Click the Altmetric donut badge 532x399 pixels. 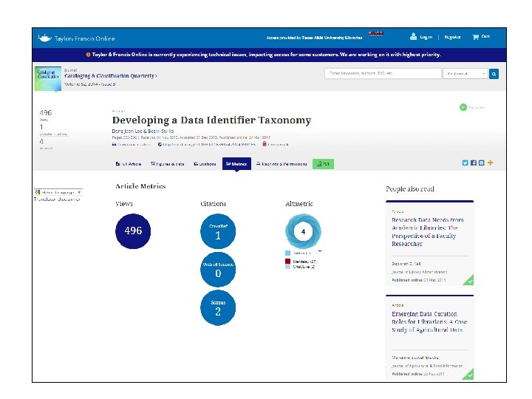coord(303,231)
